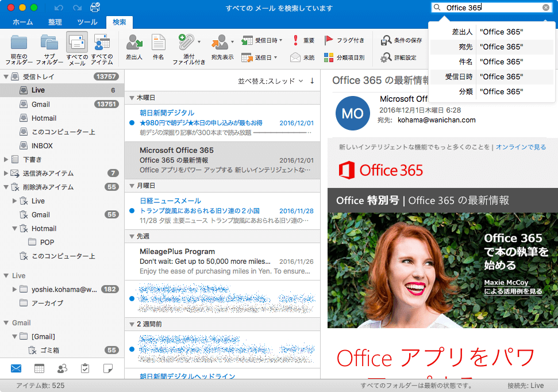Expand yoshie.kohama folder under Live

14,289
